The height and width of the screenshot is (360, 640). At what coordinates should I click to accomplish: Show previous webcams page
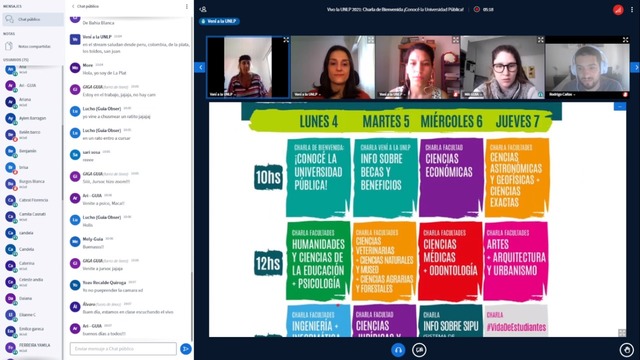(200, 67)
